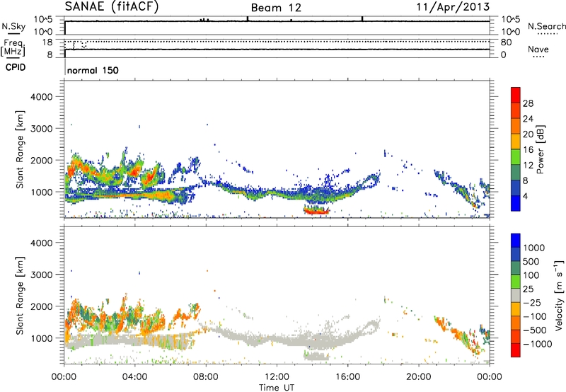Click the Power [dB] color bar label

point(540,149)
